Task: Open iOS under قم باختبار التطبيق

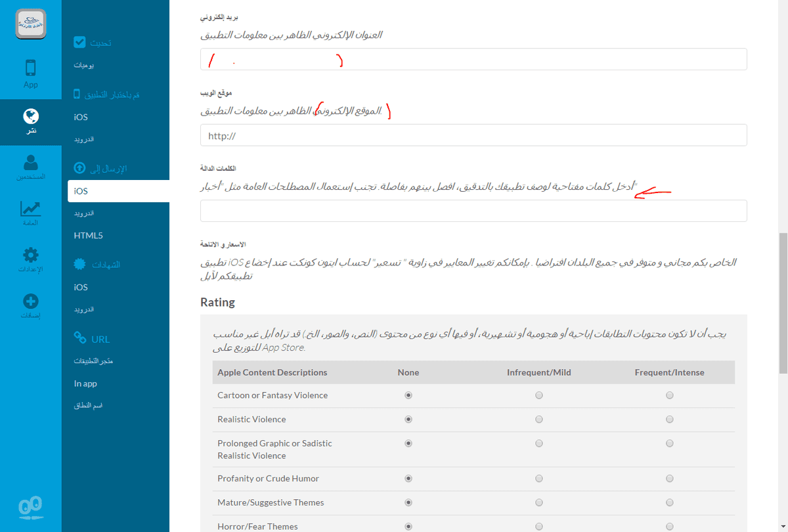Action: click(81, 117)
